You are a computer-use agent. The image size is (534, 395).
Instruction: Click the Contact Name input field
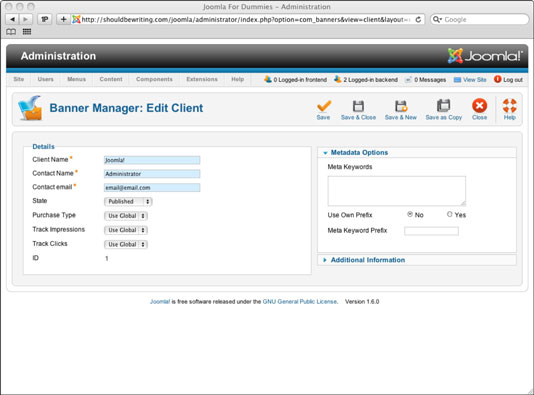[x=152, y=174]
